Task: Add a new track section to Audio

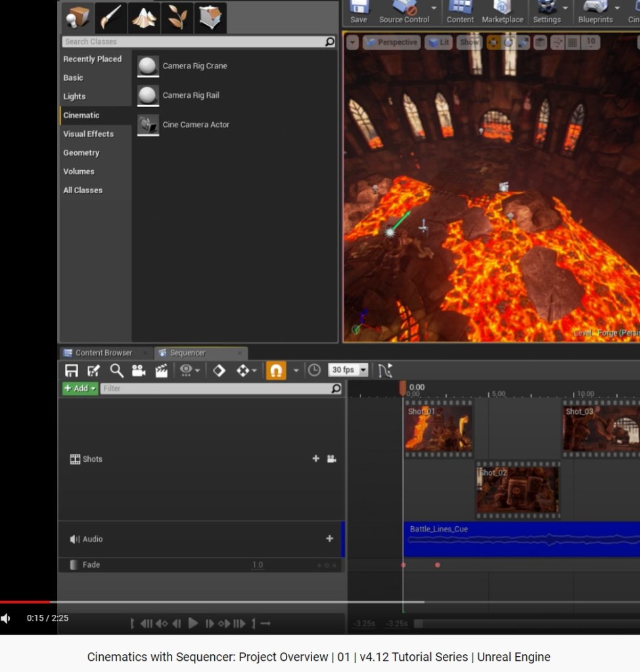Action: tap(330, 539)
